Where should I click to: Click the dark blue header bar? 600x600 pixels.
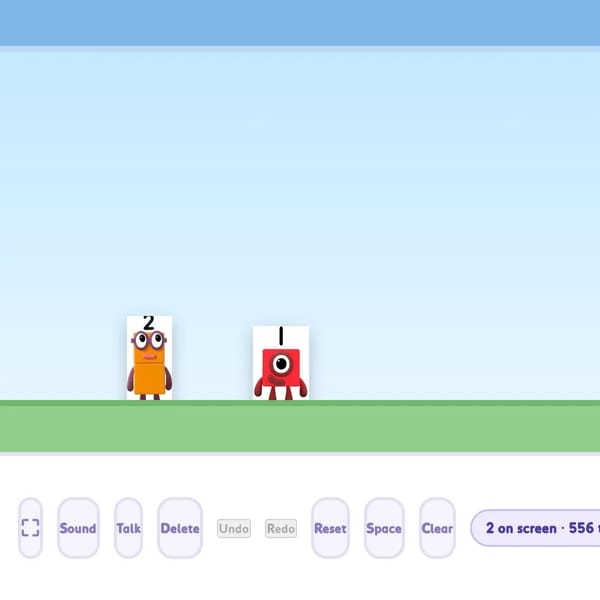pyautogui.click(x=300, y=23)
